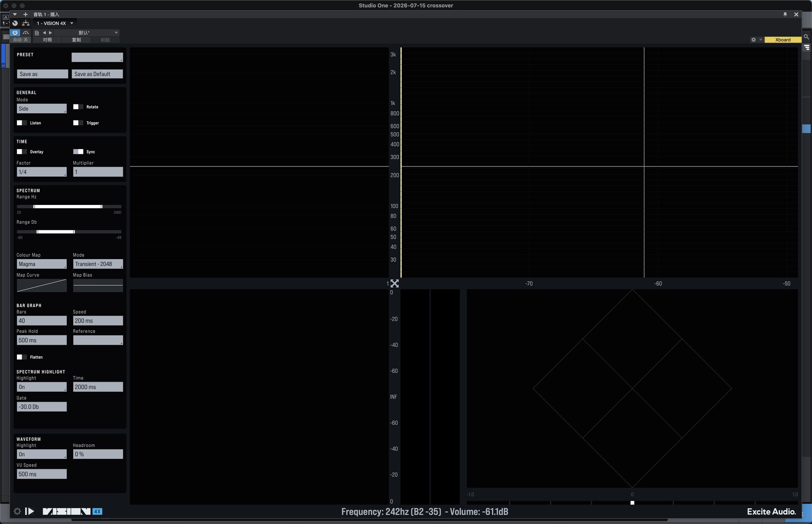The height and width of the screenshot is (524, 812).
Task: Click the Speed field showing 200 ms
Action: tap(98, 321)
